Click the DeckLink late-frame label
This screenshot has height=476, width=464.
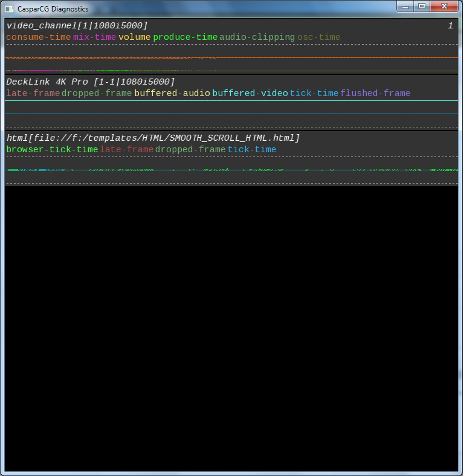33,93
